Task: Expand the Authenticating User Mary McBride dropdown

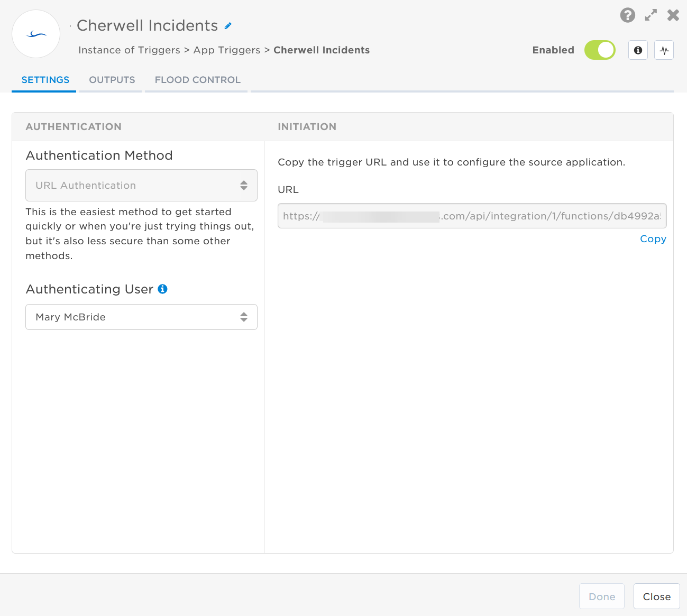Action: pos(141,317)
